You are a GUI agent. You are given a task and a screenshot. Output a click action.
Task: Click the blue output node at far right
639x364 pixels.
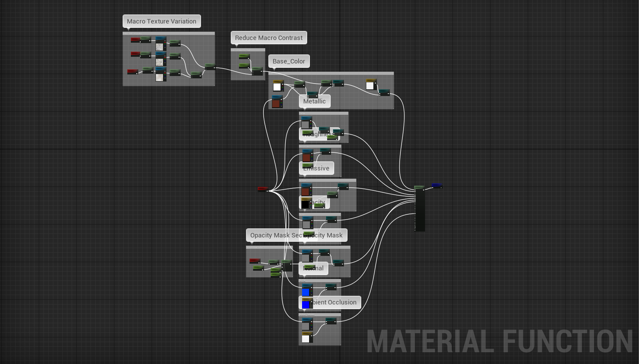(x=437, y=185)
